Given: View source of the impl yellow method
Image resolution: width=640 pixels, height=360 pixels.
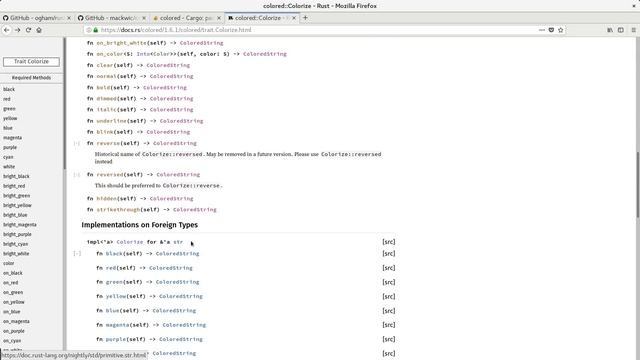Looking at the screenshot, I should (x=389, y=297).
